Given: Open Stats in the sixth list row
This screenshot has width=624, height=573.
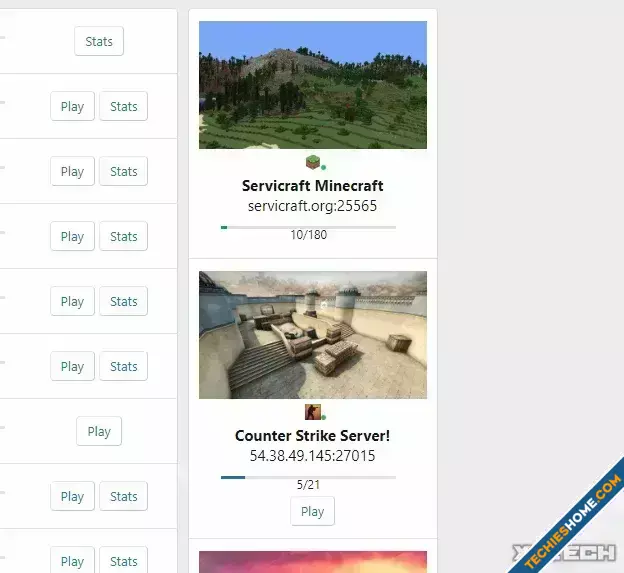Looking at the screenshot, I should point(124,366).
